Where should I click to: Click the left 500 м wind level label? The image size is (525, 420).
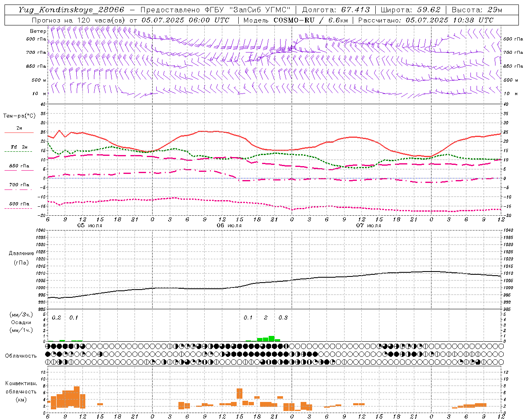pyautogui.click(x=39, y=80)
